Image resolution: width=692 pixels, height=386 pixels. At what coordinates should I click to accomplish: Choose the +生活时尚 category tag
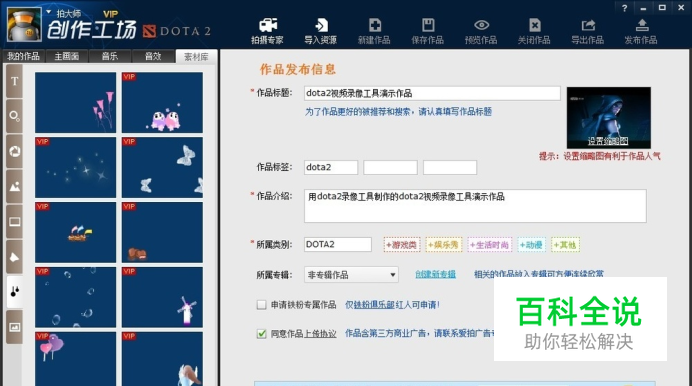[489, 245]
